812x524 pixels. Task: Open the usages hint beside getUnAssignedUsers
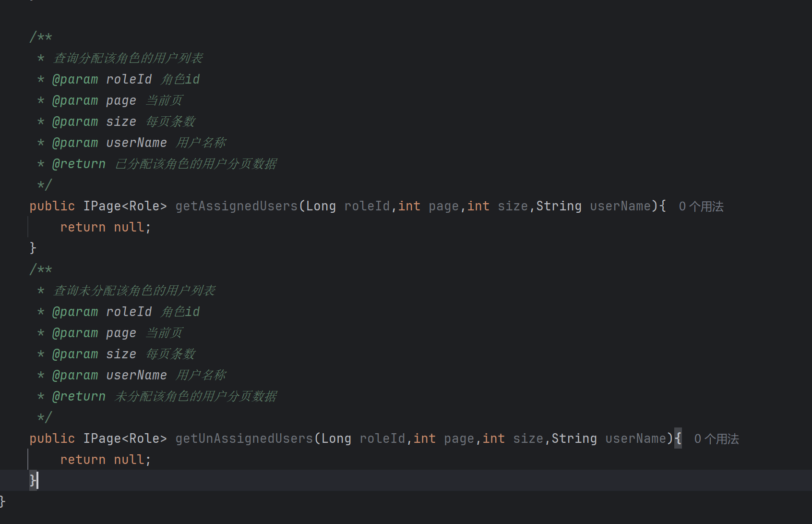716,439
